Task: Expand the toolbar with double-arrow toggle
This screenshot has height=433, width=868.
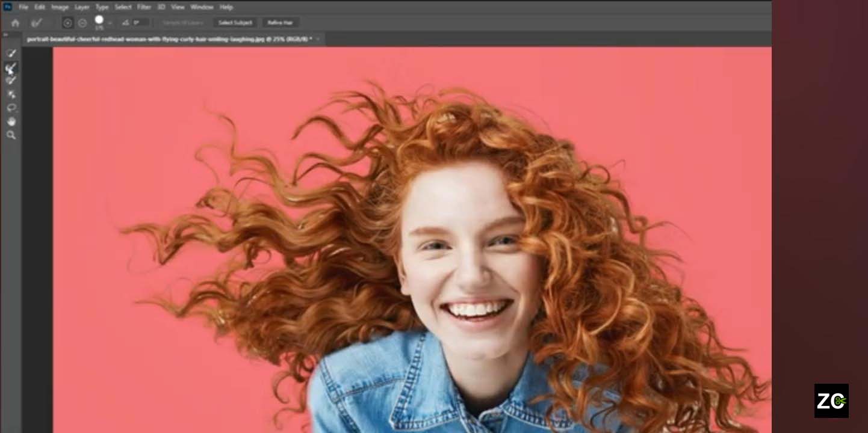Action: pos(6,35)
